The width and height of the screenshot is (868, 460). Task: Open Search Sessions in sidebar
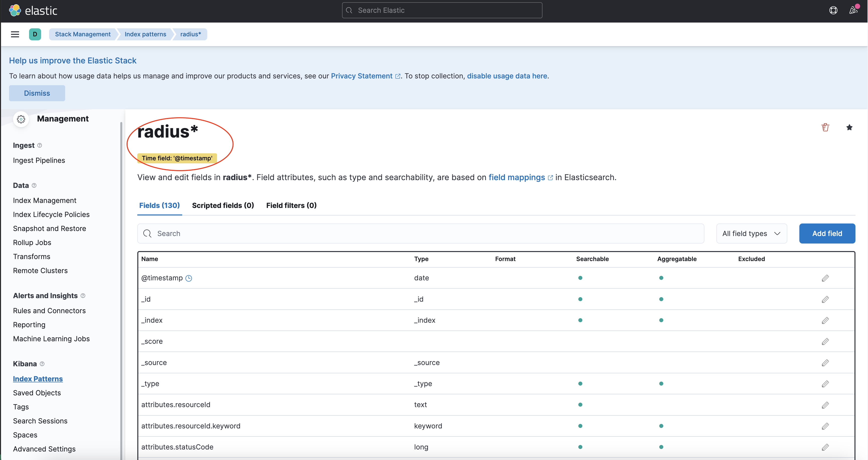pyautogui.click(x=40, y=421)
